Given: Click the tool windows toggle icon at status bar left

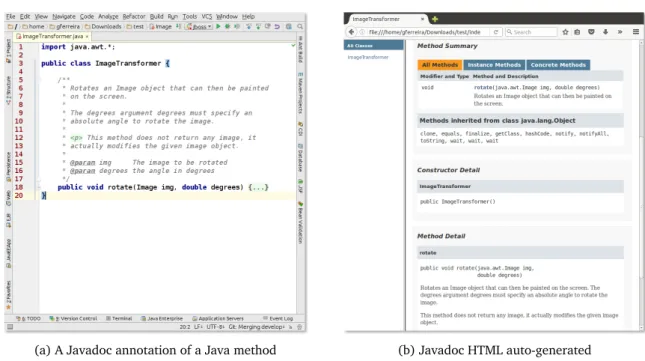Looking at the screenshot, I should (x=10, y=327).
